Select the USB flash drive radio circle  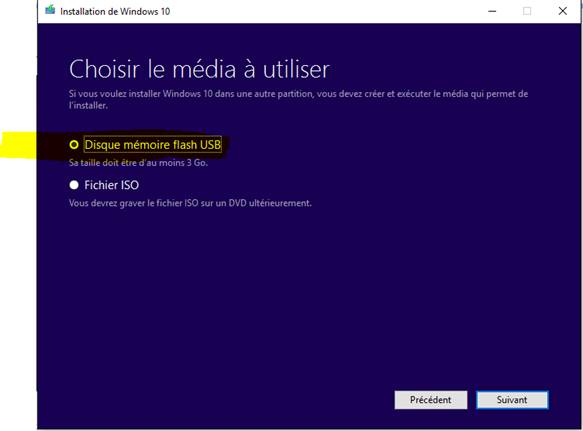coord(74,145)
